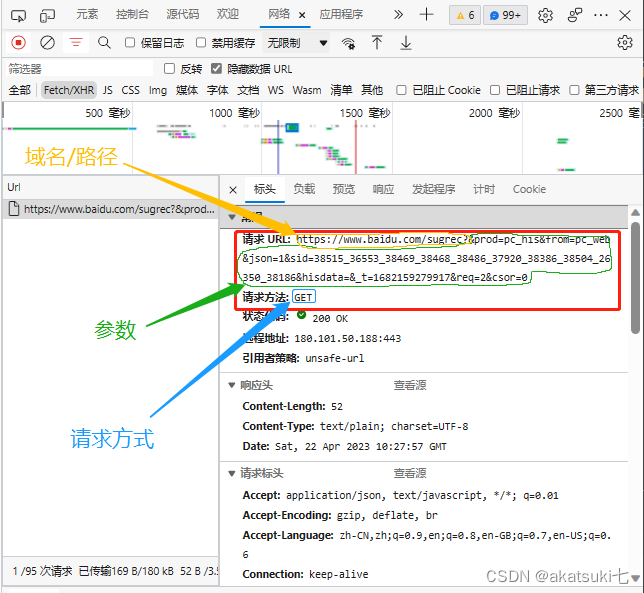The image size is (644, 593).
Task: Open network search magnifier
Action: click(x=104, y=43)
